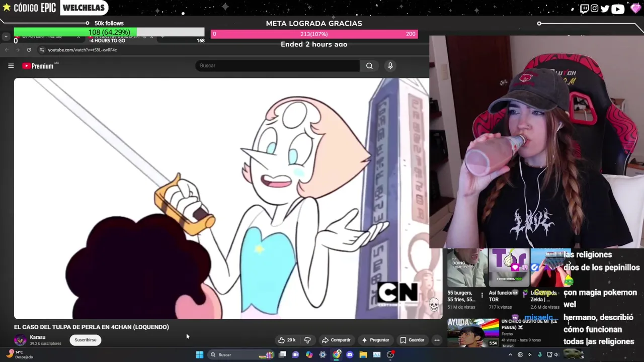Open options menu for '55 burgers' short
This screenshot has width=644, height=362.
[482, 296]
